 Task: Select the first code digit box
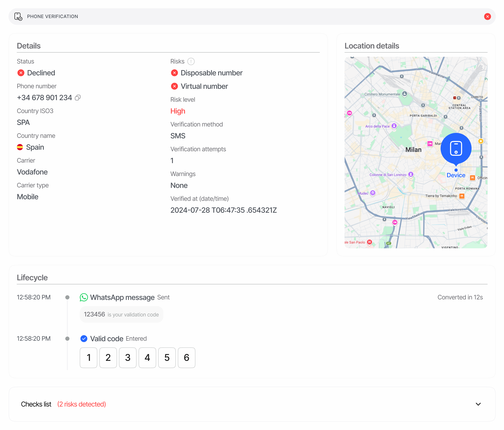pyautogui.click(x=89, y=358)
